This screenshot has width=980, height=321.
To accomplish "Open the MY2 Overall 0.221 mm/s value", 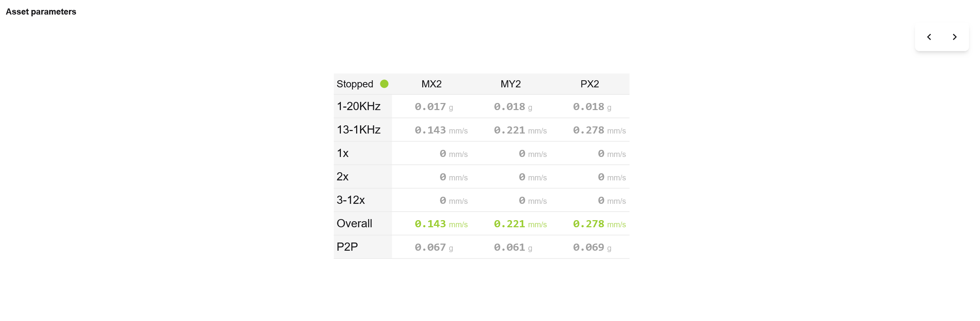I will point(521,224).
